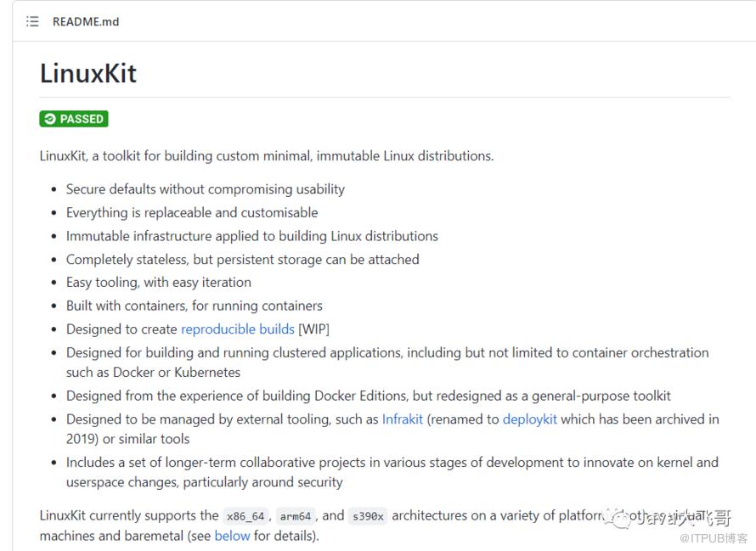
Task: Click the x86_64 code label
Action: pos(245,515)
